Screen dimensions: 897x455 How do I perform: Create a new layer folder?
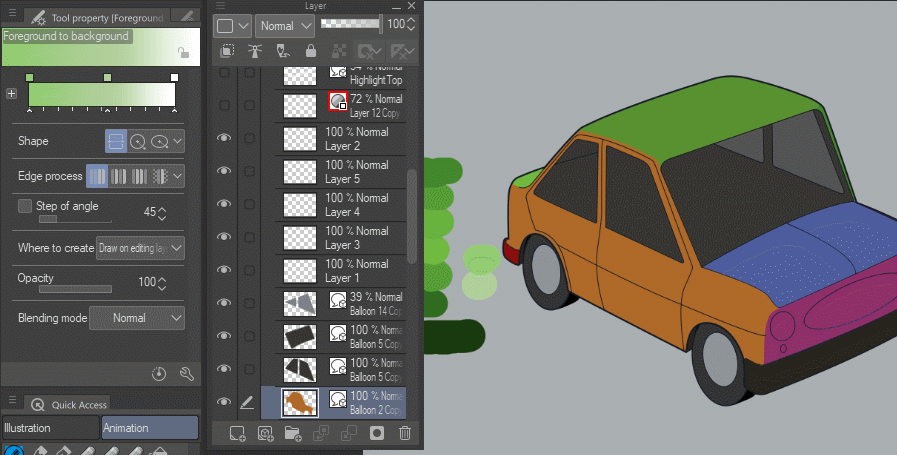pos(293,433)
